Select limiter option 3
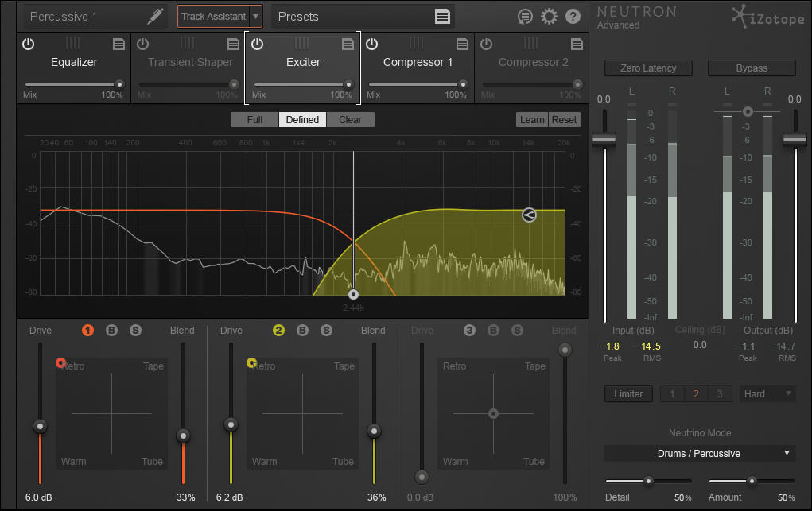 tap(720, 394)
